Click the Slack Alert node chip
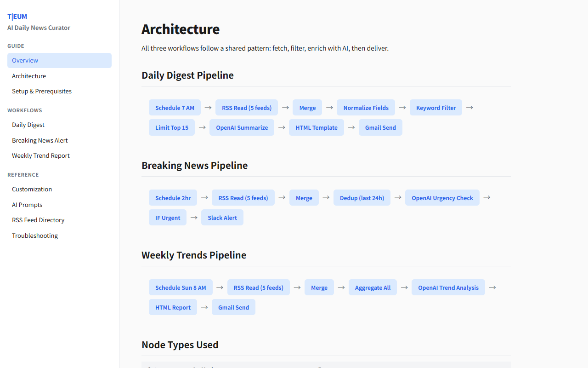The height and width of the screenshot is (368, 588). tap(222, 217)
